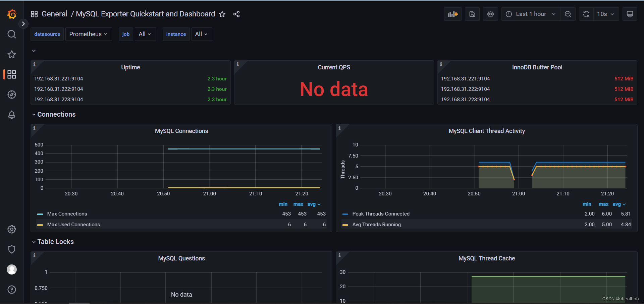
Task: Sort MySQL Connections legend by avg
Action: (x=314, y=204)
